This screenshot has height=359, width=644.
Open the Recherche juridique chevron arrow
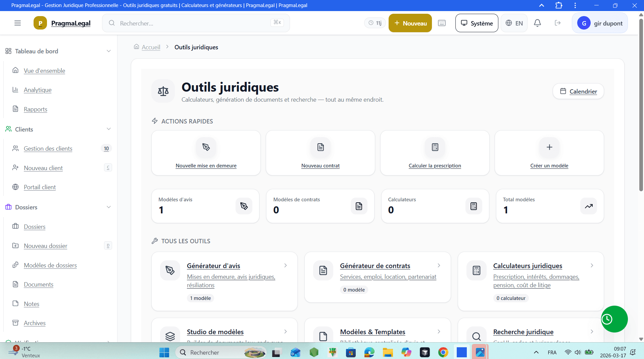click(x=592, y=331)
